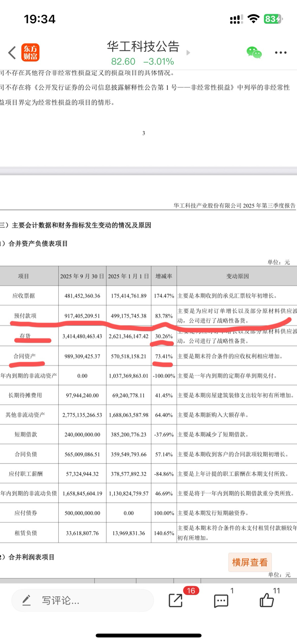Tap the 2025年1月1日 column header
297x644 pixels.
coord(128,276)
